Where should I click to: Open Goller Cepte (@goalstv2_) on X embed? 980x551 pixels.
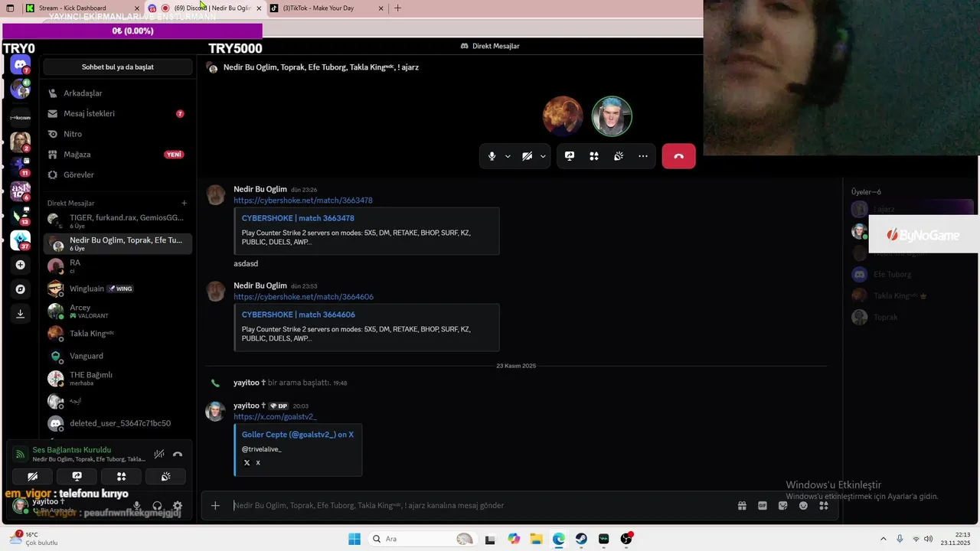297,435
